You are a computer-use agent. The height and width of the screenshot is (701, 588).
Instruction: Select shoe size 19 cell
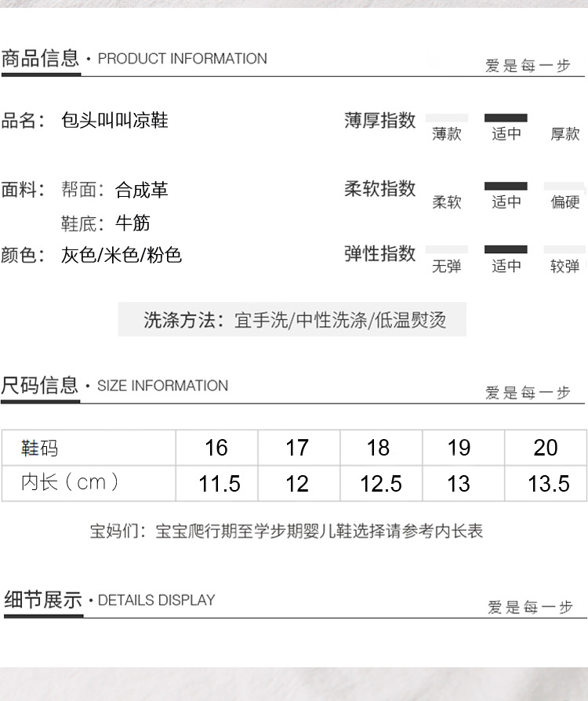(x=463, y=448)
